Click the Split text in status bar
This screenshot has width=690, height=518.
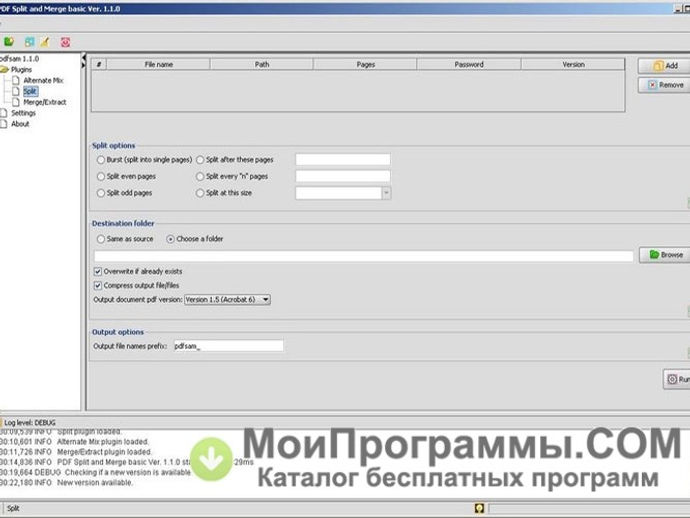pos(13,508)
